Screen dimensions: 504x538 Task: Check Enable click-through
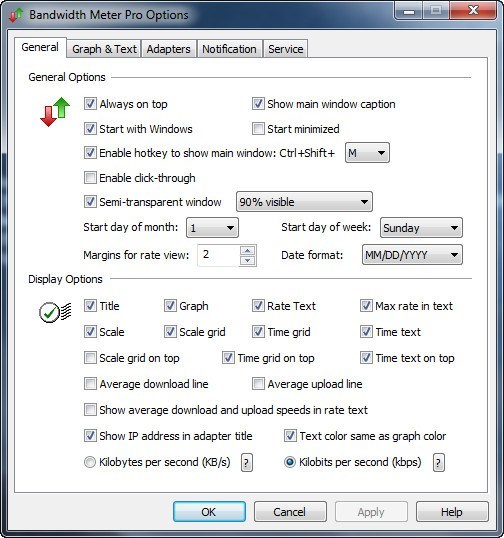click(x=90, y=178)
